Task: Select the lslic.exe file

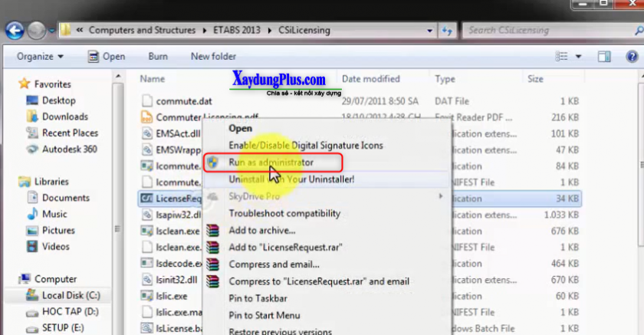Action: 172,296
